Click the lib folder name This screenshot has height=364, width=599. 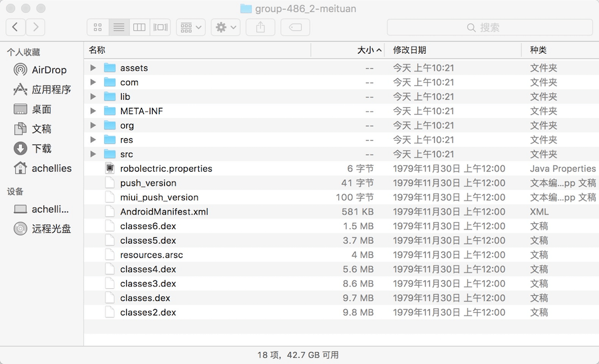(x=125, y=97)
